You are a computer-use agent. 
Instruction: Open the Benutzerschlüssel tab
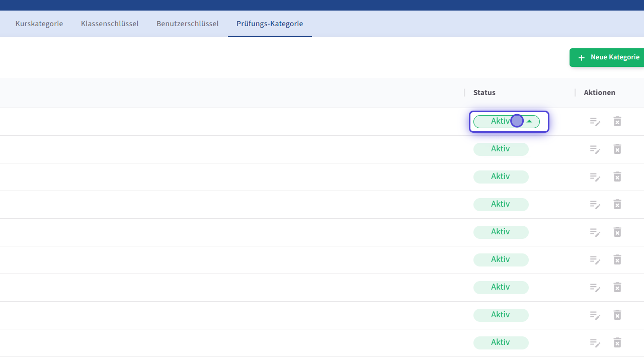pos(187,24)
